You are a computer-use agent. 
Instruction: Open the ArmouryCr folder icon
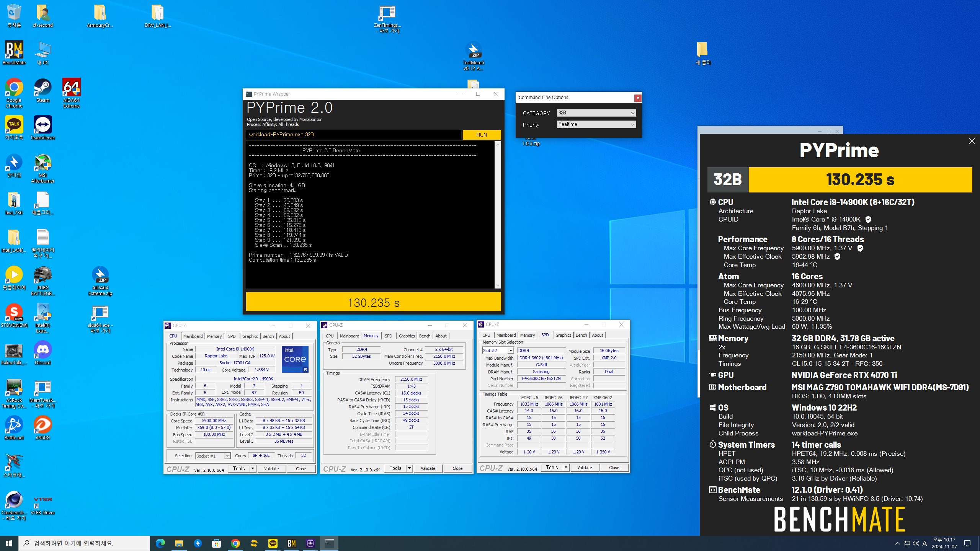[100, 16]
